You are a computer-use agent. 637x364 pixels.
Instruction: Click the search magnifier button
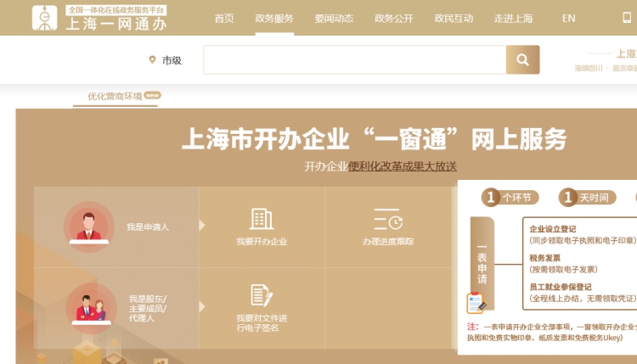(522, 59)
